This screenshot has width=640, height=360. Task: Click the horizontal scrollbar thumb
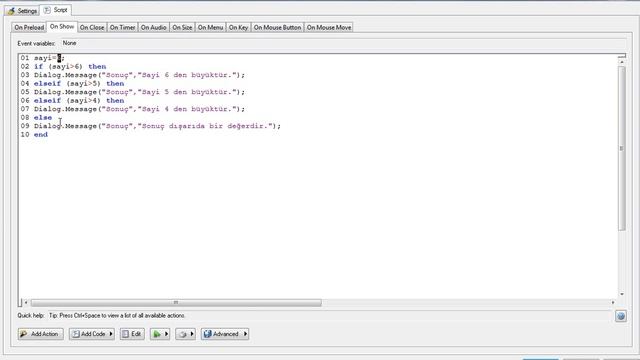pyautogui.click(x=176, y=302)
